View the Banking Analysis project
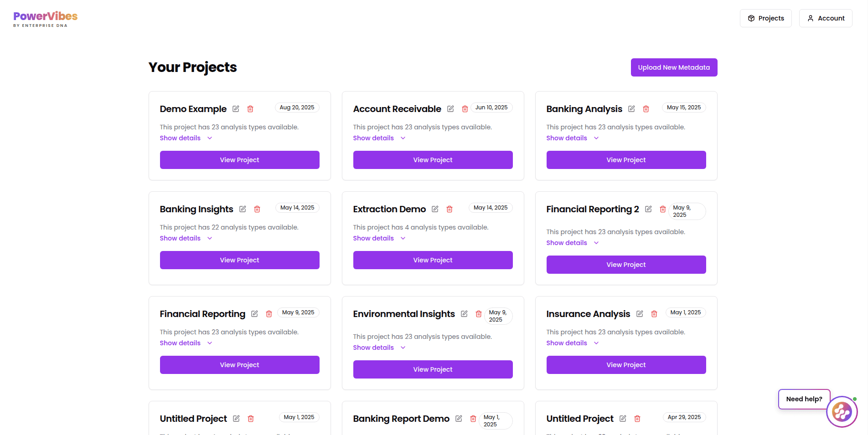This screenshot has height=435, width=868. [626, 160]
